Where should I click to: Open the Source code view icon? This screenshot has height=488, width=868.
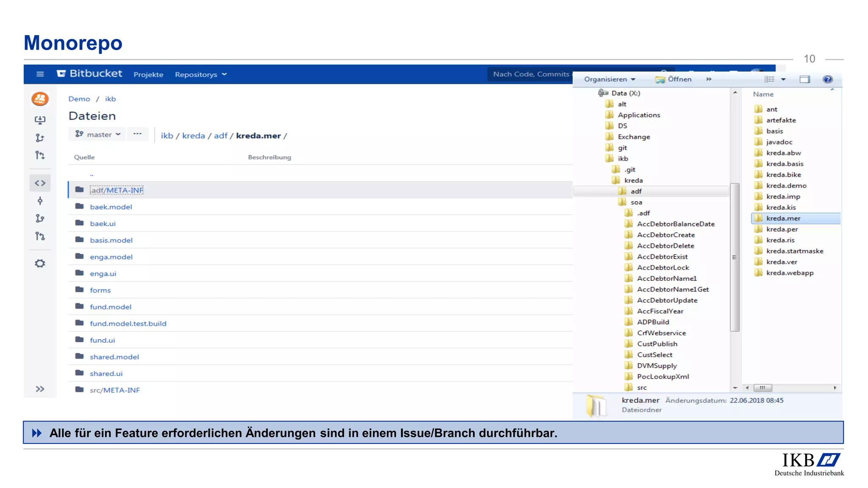[x=40, y=183]
